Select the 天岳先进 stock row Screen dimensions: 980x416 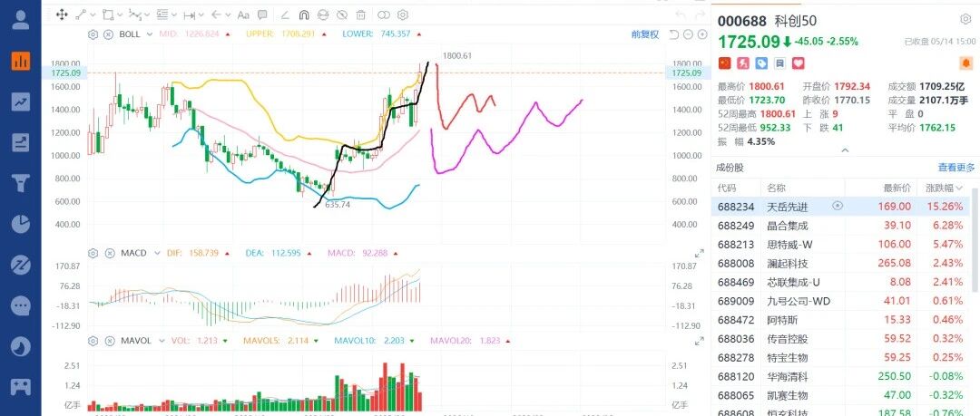(x=840, y=206)
